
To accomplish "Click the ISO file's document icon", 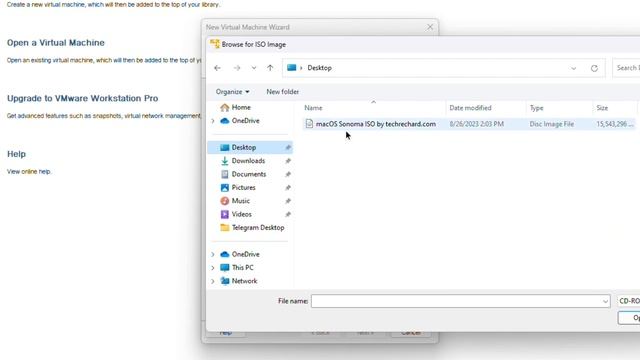I will tap(309, 124).
